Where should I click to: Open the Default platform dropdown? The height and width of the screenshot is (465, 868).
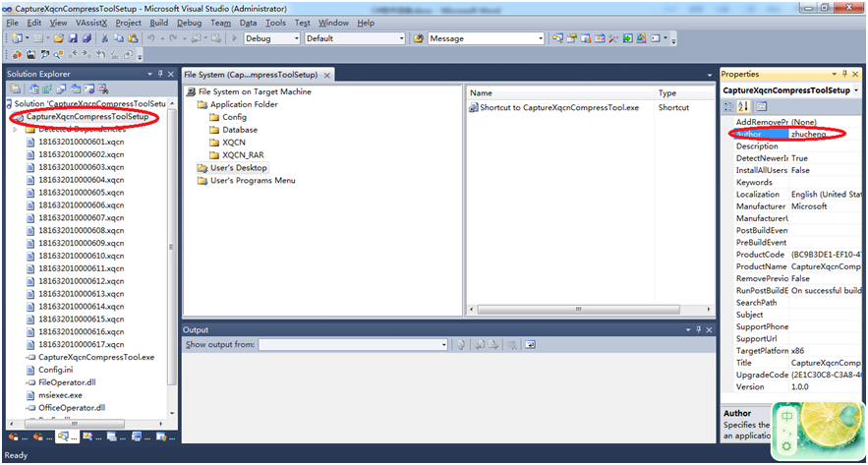pos(402,38)
